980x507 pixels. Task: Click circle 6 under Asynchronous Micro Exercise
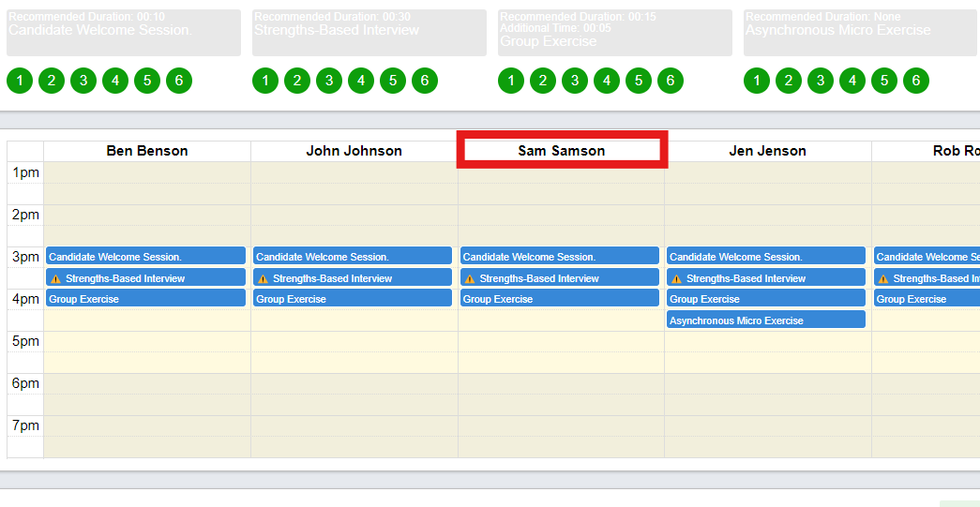click(x=916, y=81)
